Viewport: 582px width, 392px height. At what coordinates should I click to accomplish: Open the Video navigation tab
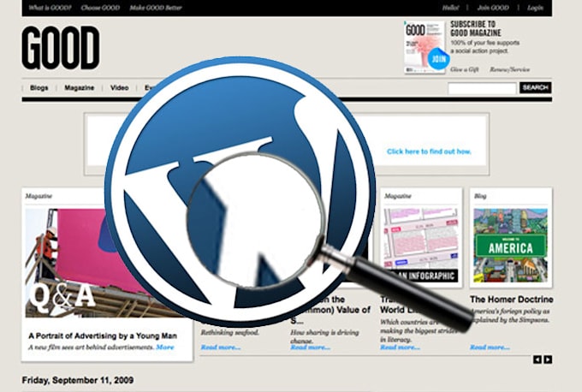pyautogui.click(x=119, y=87)
